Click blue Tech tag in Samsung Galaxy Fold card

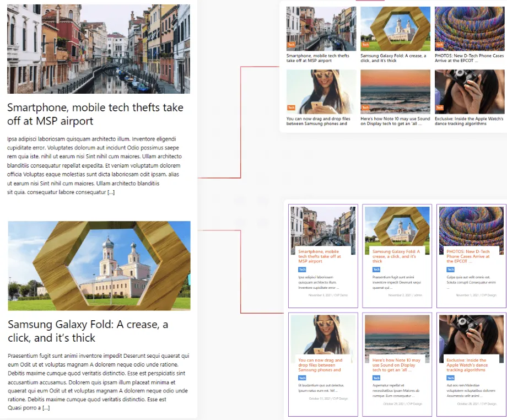[376, 270]
